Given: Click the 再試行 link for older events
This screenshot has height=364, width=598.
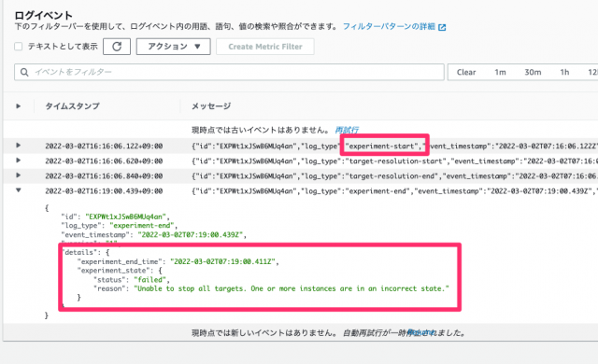Looking at the screenshot, I should tap(347, 131).
